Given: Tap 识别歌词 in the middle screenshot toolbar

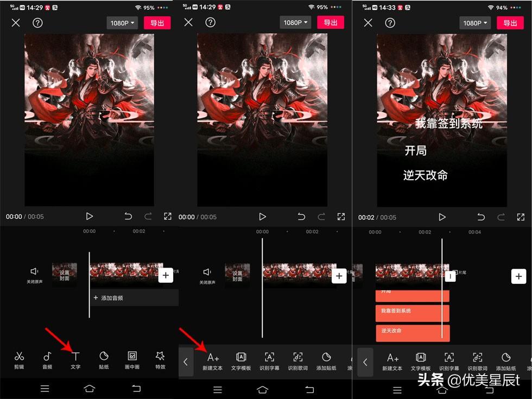Looking at the screenshot, I should click(x=298, y=362).
